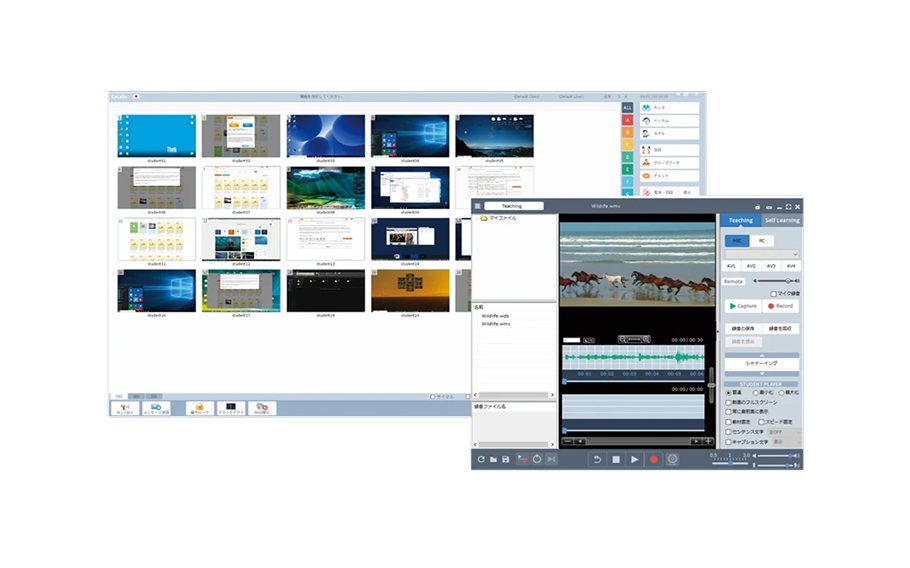Toggle the caption text checkbox
This screenshot has height=568, width=910.
(728, 442)
